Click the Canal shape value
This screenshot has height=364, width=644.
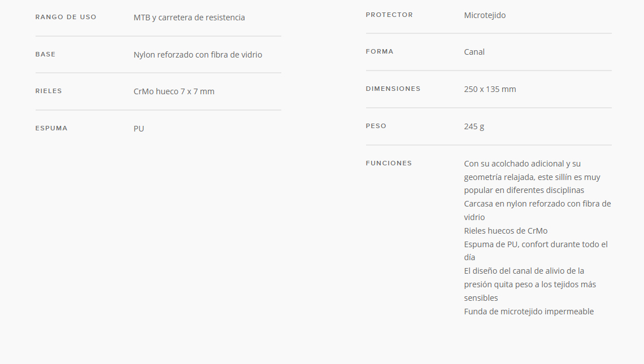[475, 52]
